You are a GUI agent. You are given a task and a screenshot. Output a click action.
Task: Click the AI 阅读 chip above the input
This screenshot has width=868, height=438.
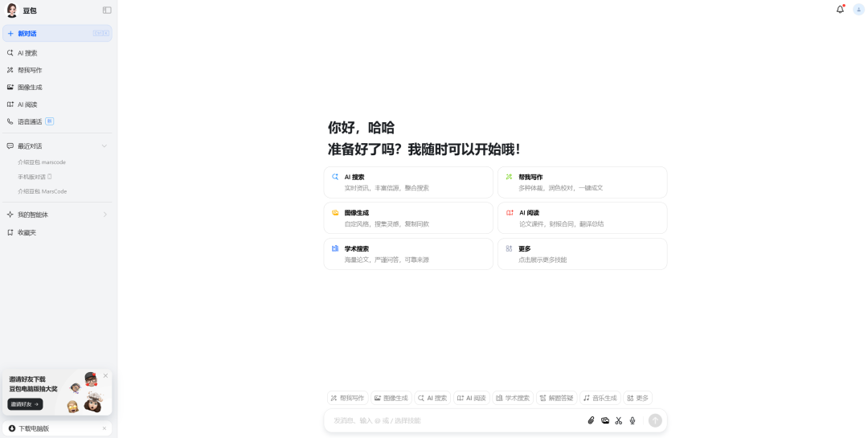coord(472,398)
